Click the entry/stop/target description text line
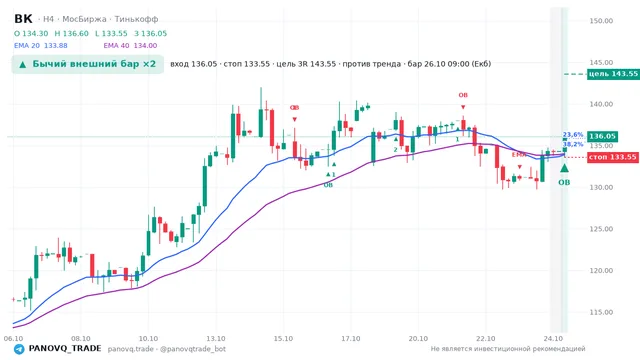The height and width of the screenshot is (360, 640). click(x=331, y=64)
